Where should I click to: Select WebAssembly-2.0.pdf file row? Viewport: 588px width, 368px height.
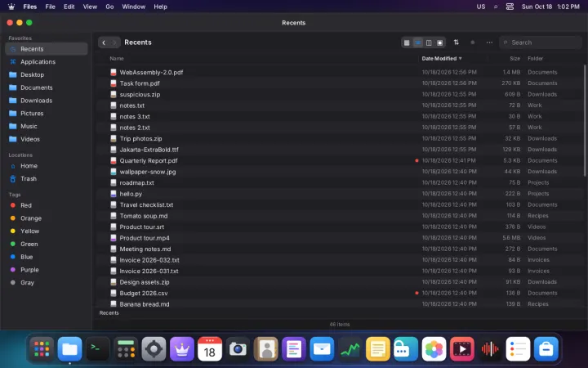(340, 72)
